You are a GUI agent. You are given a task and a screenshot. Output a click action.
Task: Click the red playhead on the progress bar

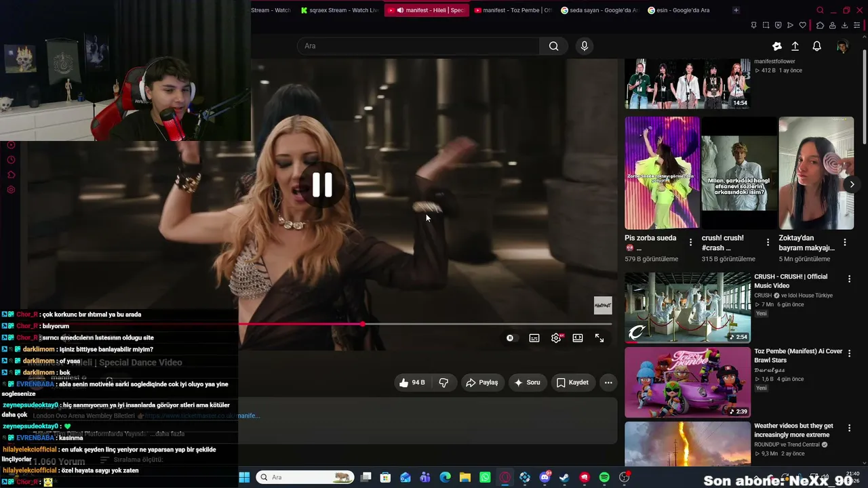coord(363,325)
